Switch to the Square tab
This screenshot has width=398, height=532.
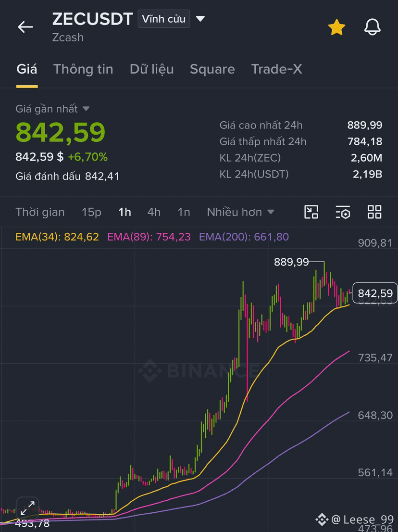tap(212, 69)
